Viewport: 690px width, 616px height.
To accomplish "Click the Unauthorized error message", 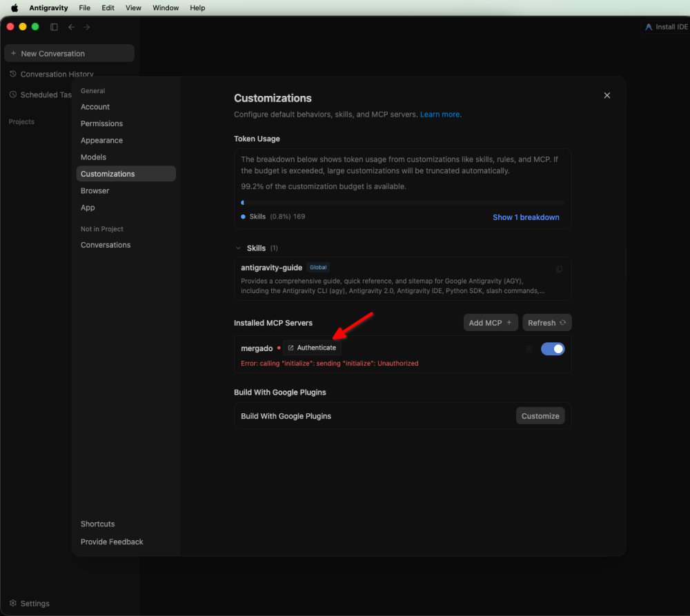I will tap(330, 364).
